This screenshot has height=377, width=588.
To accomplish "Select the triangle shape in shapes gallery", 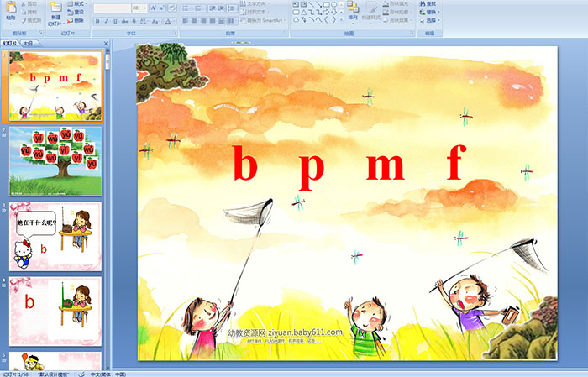I will (x=304, y=13).
